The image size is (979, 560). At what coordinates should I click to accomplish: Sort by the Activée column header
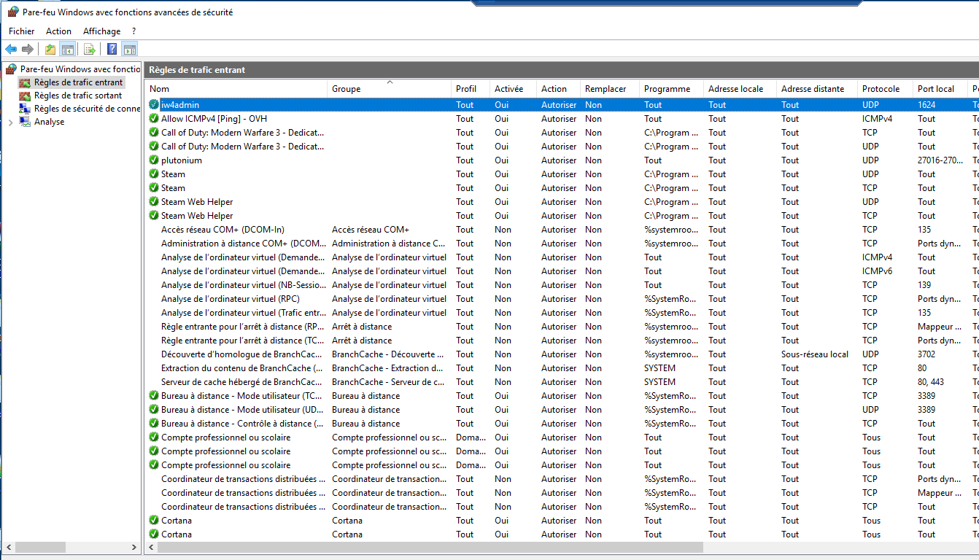click(514, 89)
